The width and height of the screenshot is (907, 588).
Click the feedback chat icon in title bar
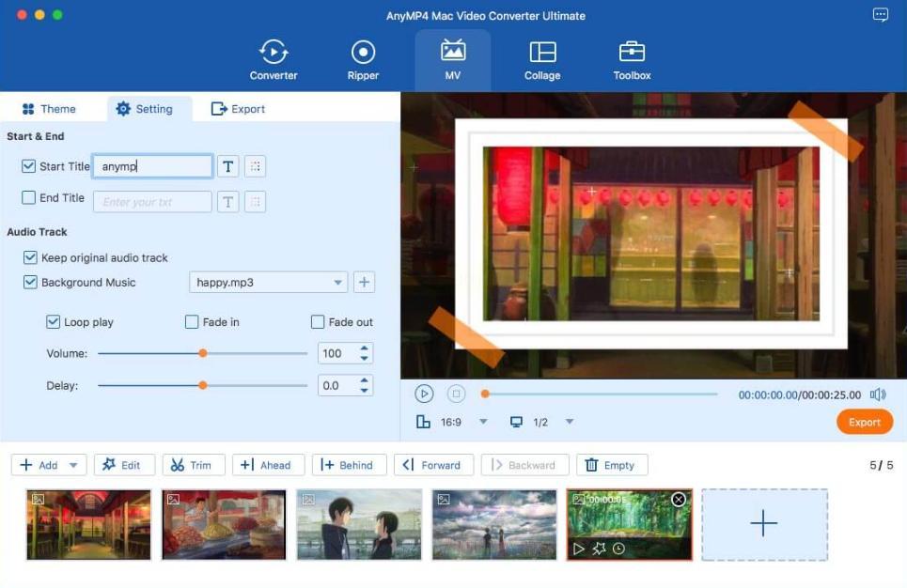pyautogui.click(x=880, y=15)
